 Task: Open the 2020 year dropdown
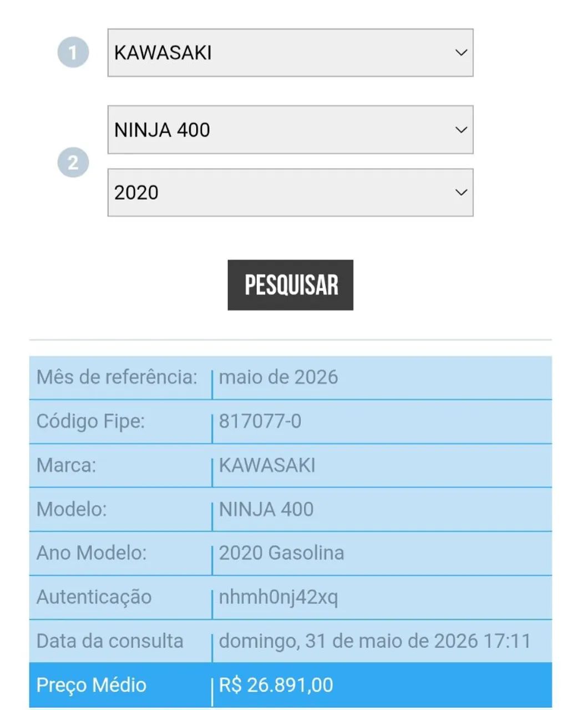tap(290, 192)
